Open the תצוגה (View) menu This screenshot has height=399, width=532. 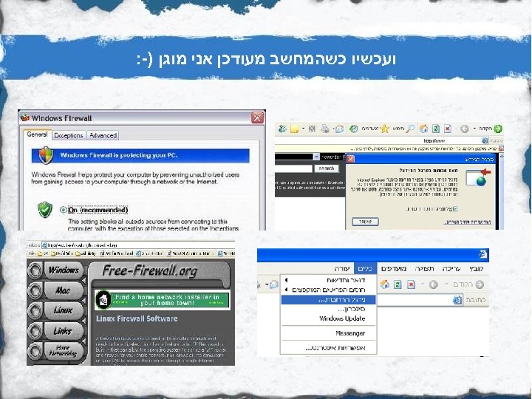tap(424, 269)
